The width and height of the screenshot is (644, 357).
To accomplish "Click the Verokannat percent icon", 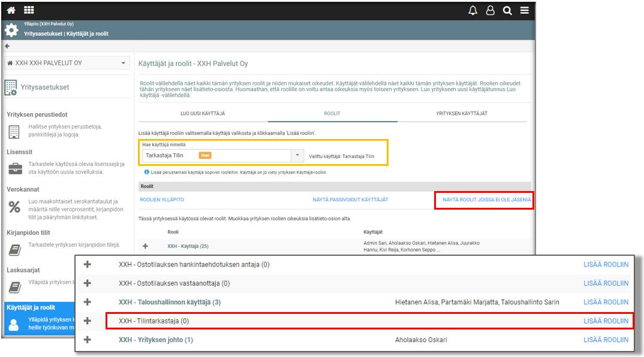I will [14, 207].
